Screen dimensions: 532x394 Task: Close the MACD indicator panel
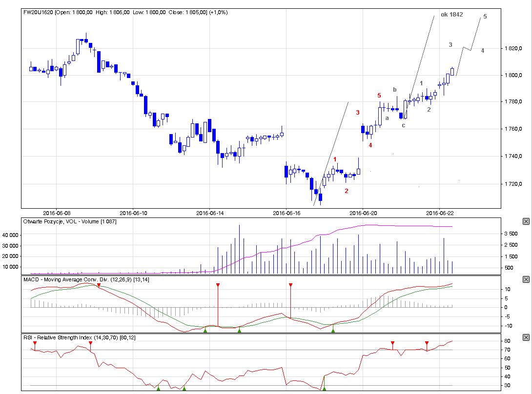click(526, 279)
